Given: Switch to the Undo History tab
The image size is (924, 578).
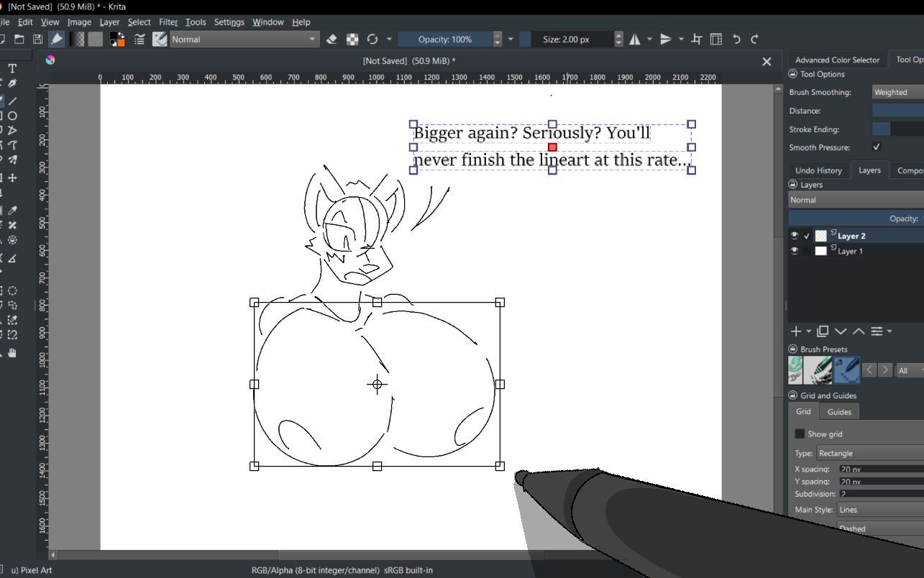Looking at the screenshot, I should coord(818,170).
